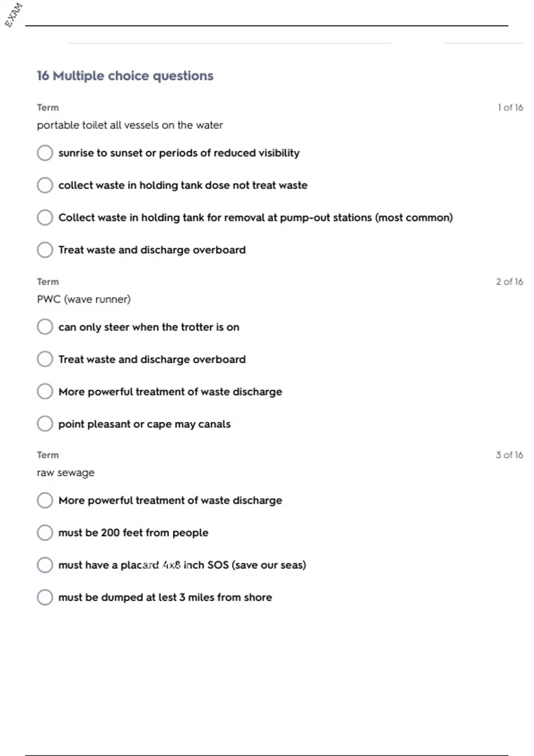Click the '3 of 16' question counter
Screen dimensions: 534x756
[x=510, y=455]
